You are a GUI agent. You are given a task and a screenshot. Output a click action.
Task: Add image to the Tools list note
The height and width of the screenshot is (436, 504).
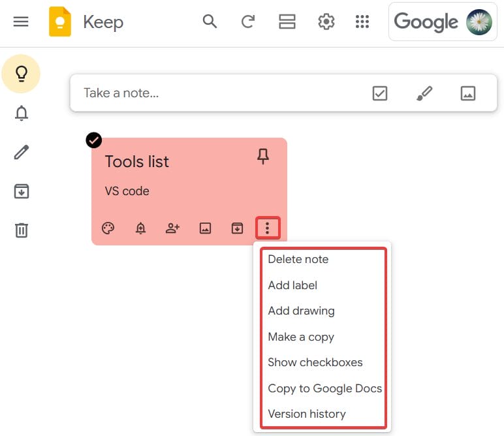coord(205,228)
